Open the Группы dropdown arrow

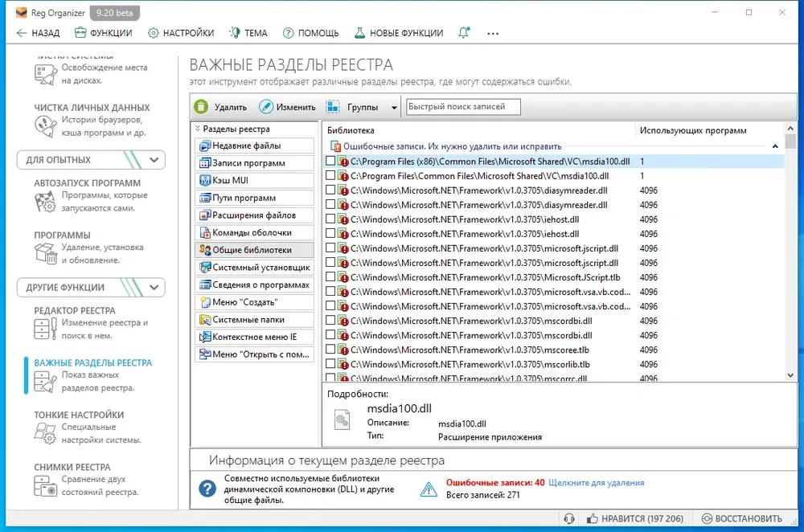point(394,108)
